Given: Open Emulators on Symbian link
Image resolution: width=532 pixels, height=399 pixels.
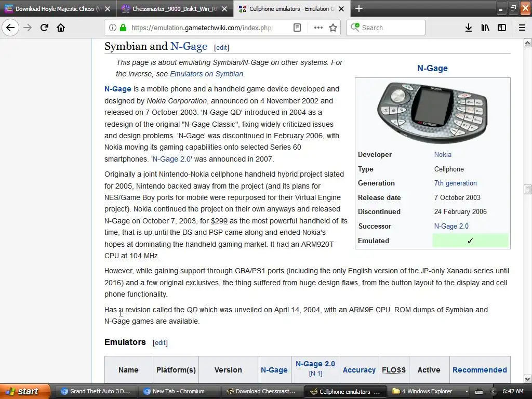Looking at the screenshot, I should pyautogui.click(x=206, y=74).
